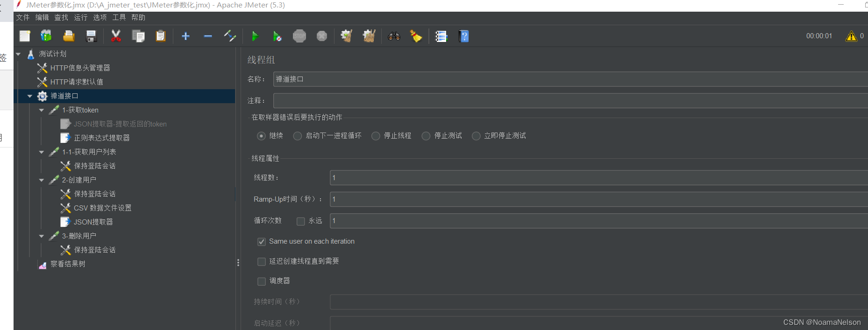This screenshot has width=868, height=330.
Task: Select HTTP请求默认值 in the tree
Action: (77, 82)
